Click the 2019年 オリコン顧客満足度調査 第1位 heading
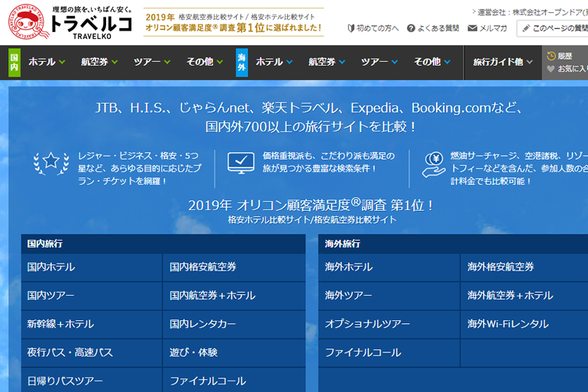This screenshot has width=588, height=392. pyautogui.click(x=312, y=206)
